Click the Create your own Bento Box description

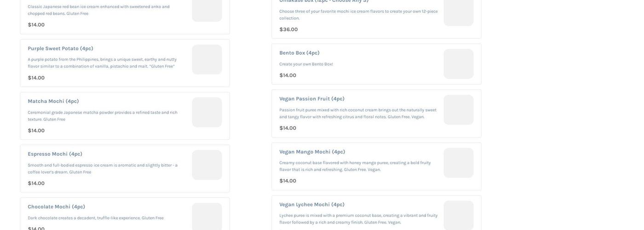click(x=306, y=64)
